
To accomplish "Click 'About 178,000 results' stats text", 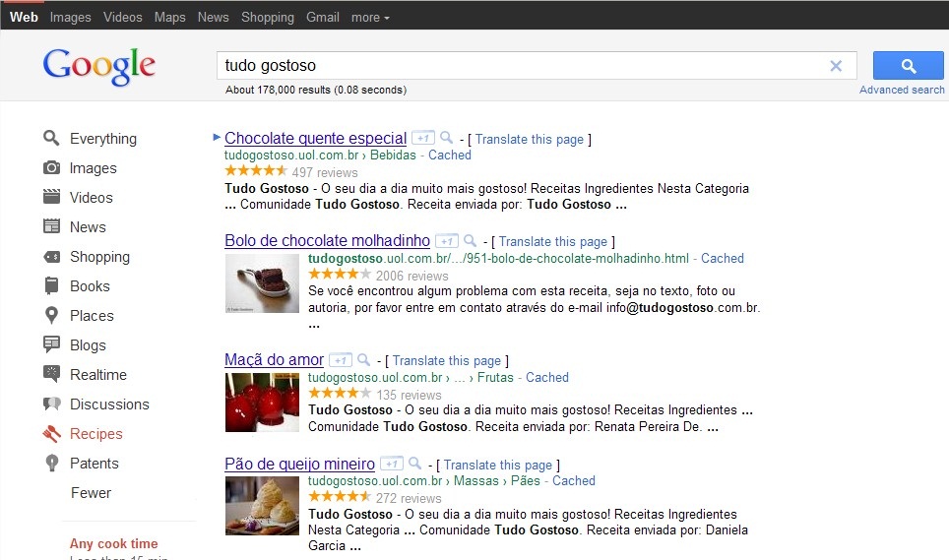I will coord(316,90).
